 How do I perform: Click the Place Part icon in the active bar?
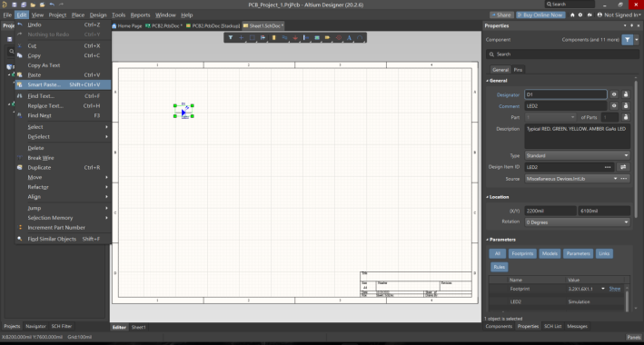274,38
